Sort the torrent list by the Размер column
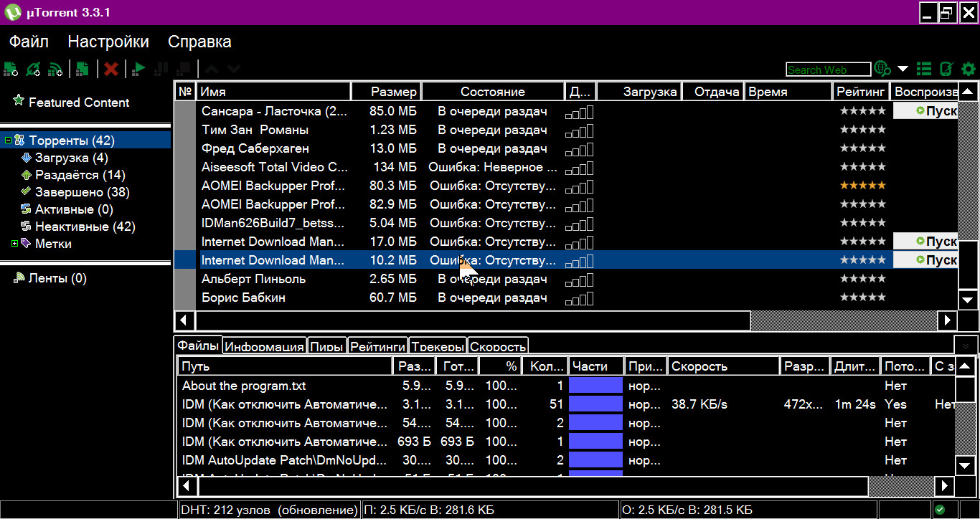 click(386, 92)
